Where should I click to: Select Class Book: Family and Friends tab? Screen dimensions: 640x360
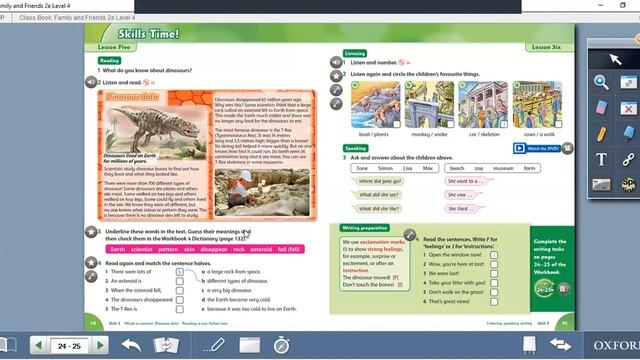(77, 18)
